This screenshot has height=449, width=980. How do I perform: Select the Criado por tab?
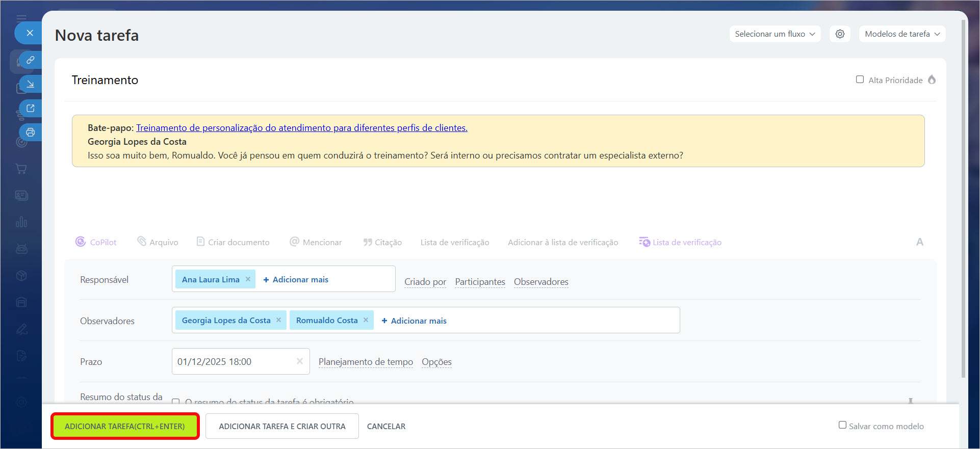point(425,282)
